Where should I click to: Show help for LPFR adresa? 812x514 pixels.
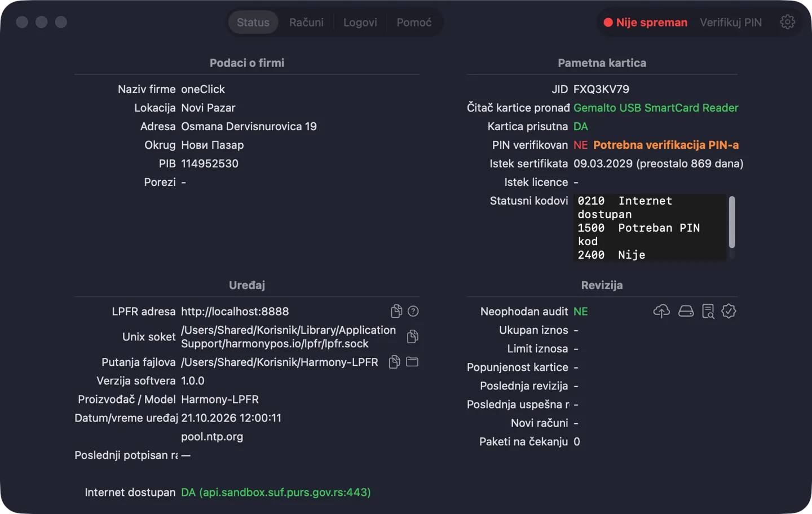(413, 311)
